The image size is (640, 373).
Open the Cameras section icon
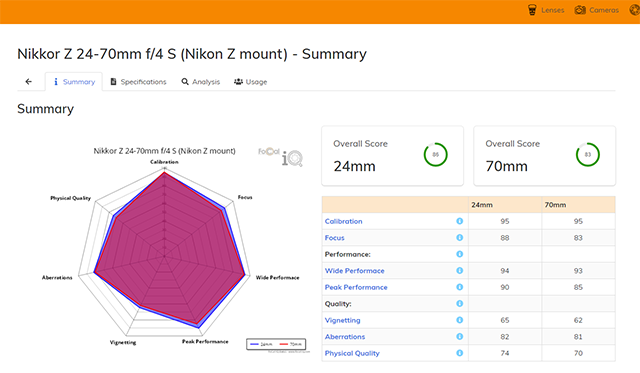(580, 10)
